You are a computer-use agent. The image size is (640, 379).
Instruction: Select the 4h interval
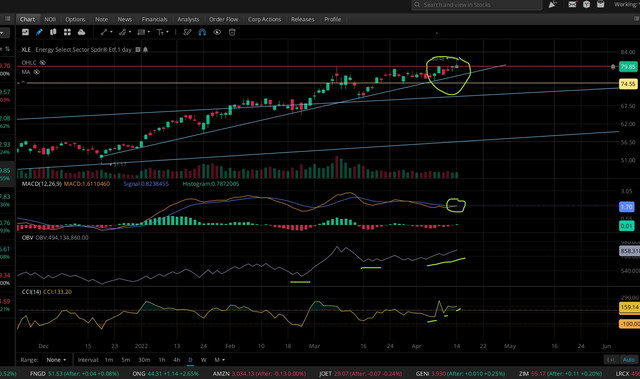pyautogui.click(x=176, y=360)
